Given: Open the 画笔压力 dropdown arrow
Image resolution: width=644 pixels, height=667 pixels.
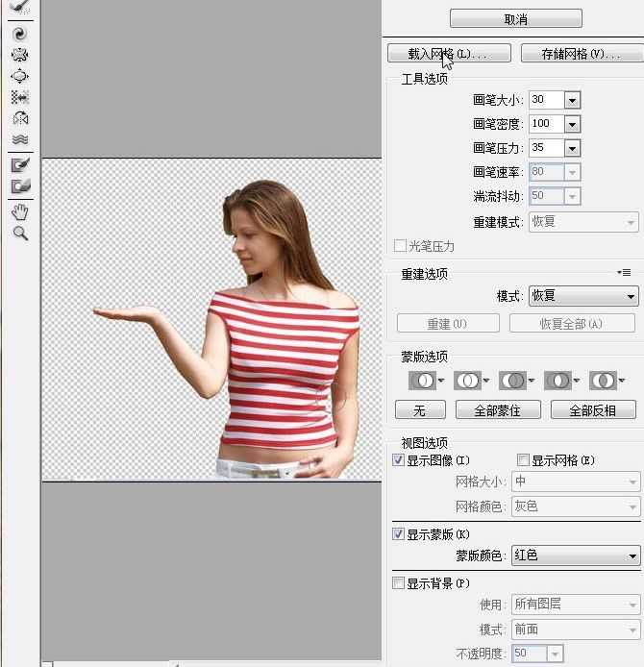Looking at the screenshot, I should click(572, 148).
